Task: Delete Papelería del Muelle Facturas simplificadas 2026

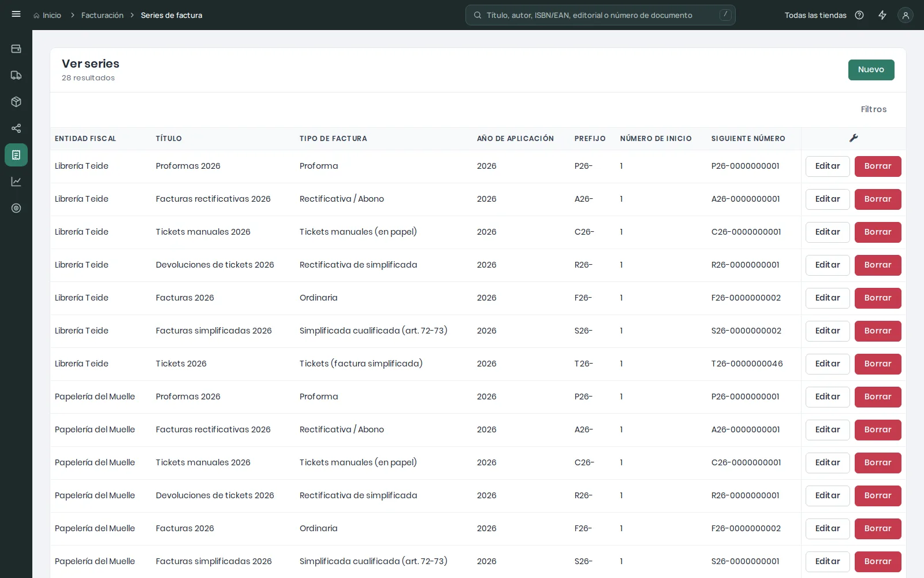Action: [x=878, y=562]
